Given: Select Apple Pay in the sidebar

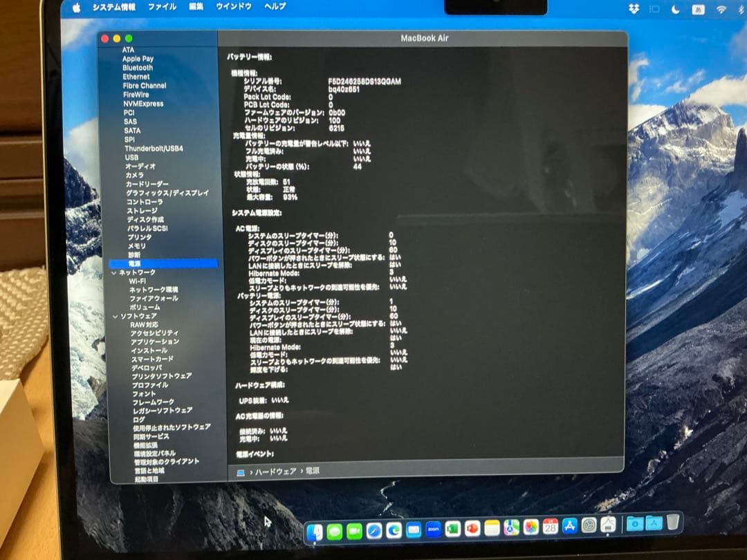Looking at the screenshot, I should click(138, 59).
